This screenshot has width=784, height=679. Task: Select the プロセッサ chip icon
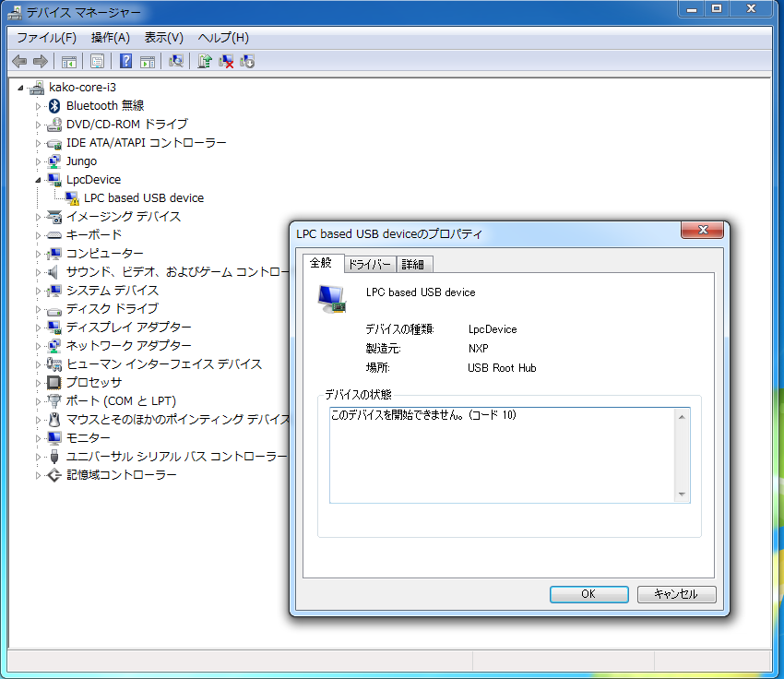(54, 383)
